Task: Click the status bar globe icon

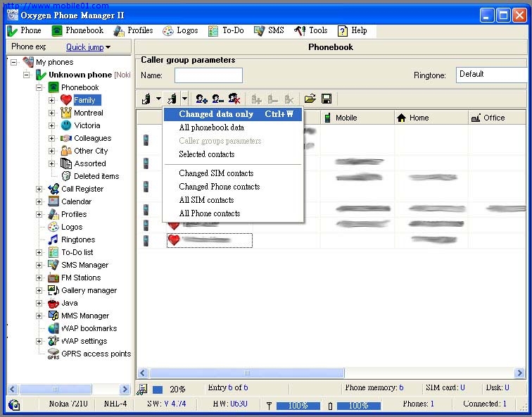Action: (x=14, y=404)
